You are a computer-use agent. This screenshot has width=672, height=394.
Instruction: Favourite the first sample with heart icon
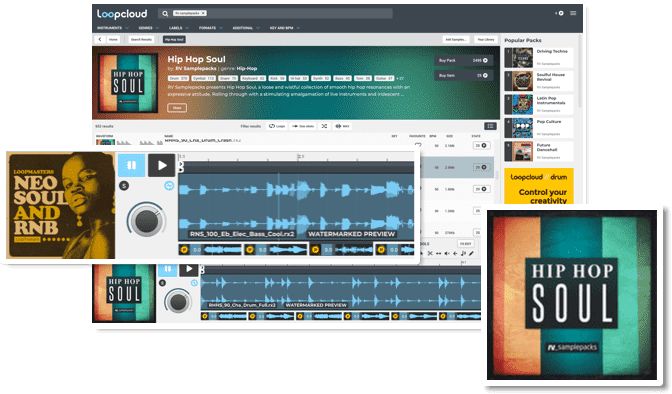point(418,144)
